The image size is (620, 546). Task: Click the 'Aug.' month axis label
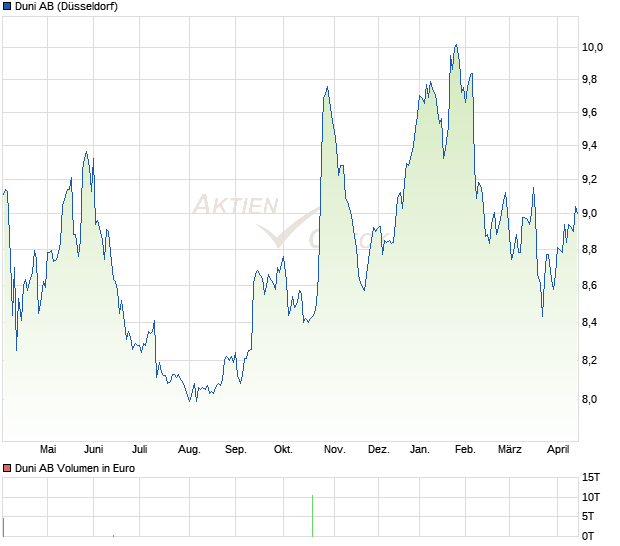189,450
